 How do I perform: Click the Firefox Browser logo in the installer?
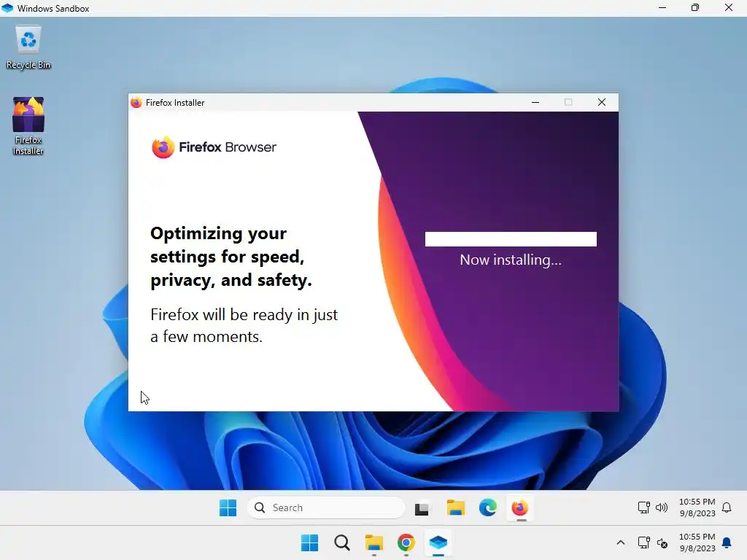(x=214, y=147)
